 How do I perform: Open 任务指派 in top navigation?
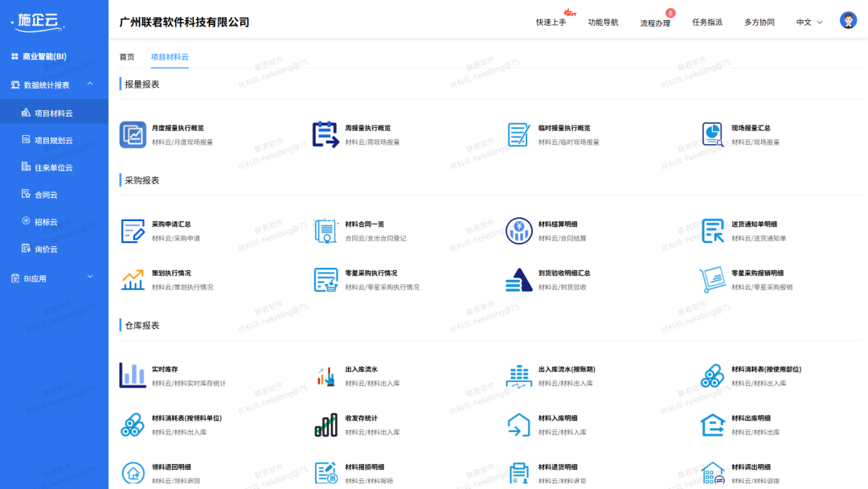[x=707, y=23]
